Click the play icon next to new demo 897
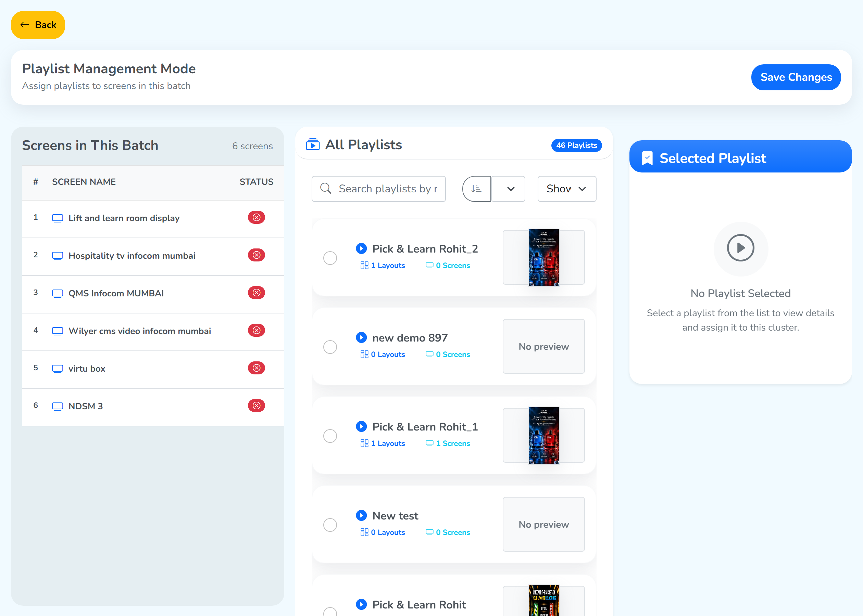 point(361,337)
